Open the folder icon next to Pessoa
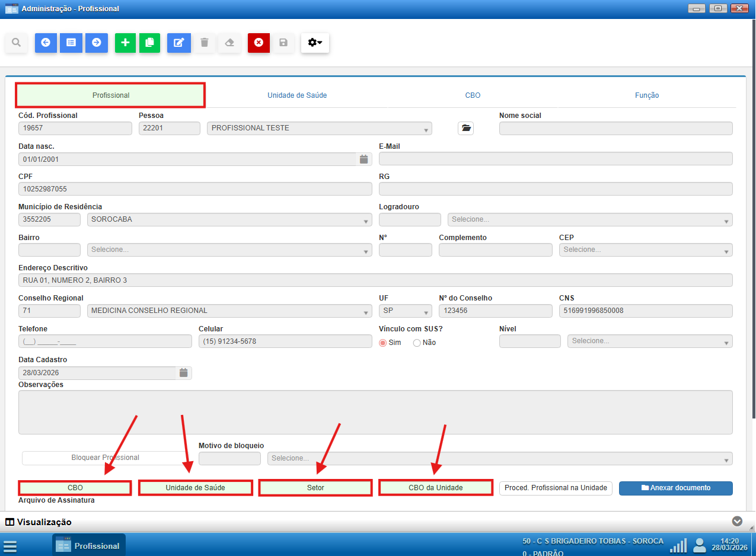The width and height of the screenshot is (756, 556). pos(465,128)
